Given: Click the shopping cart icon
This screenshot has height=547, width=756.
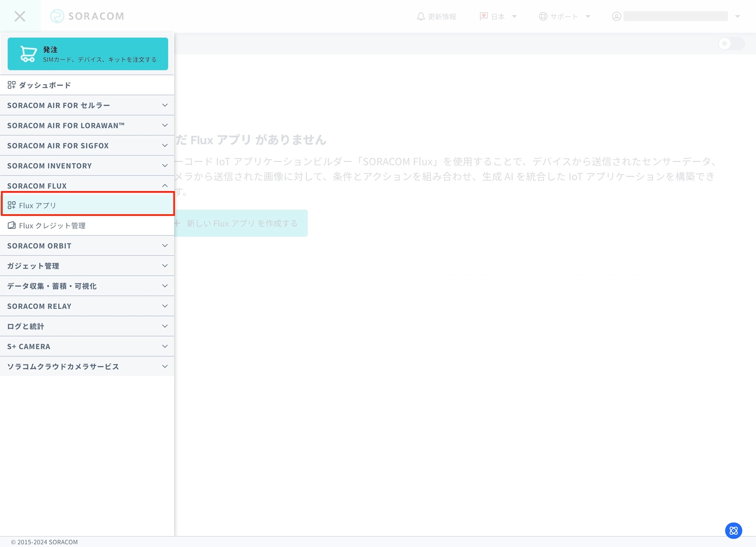Looking at the screenshot, I should 28,54.
